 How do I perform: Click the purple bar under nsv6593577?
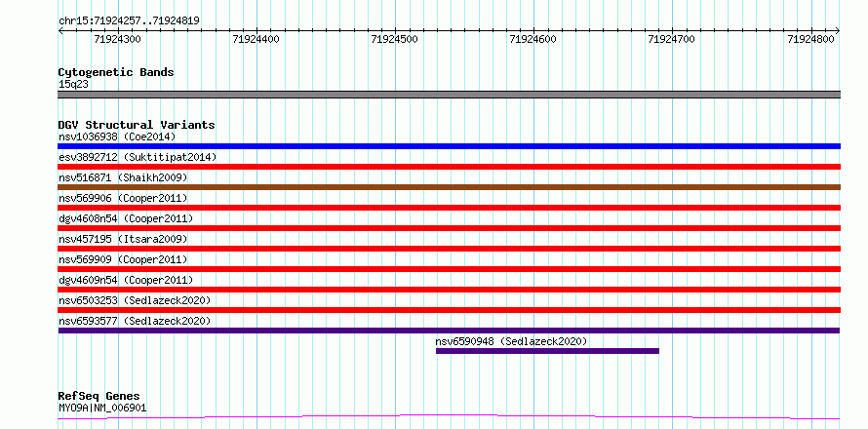[449, 331]
